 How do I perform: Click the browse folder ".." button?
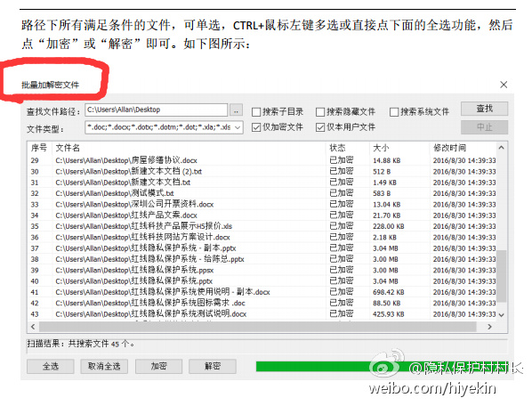click(x=236, y=110)
